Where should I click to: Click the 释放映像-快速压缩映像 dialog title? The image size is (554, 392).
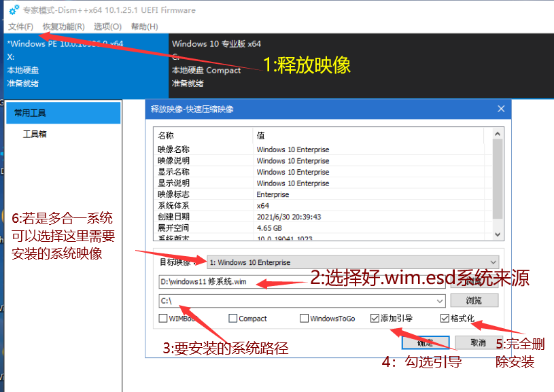192,109
